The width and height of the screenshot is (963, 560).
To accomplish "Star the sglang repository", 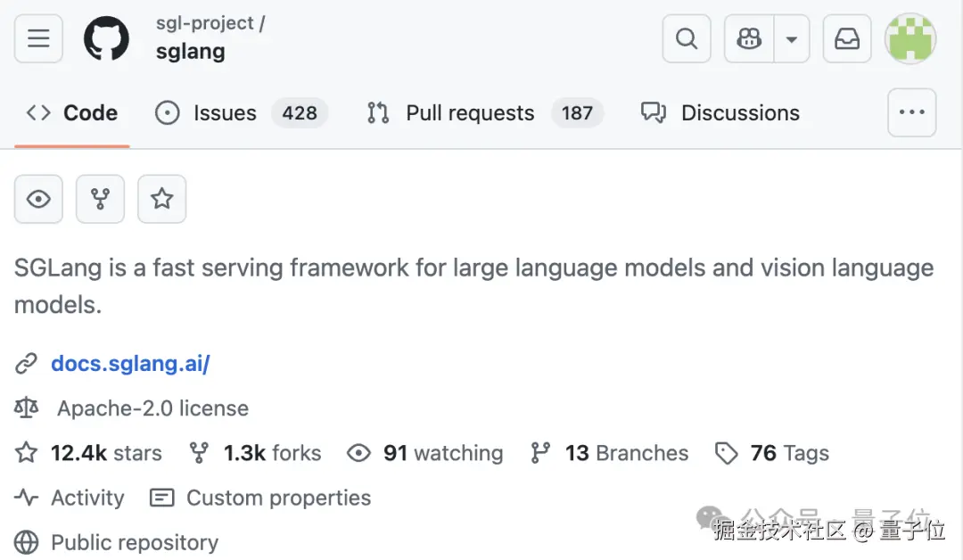I will (161, 199).
